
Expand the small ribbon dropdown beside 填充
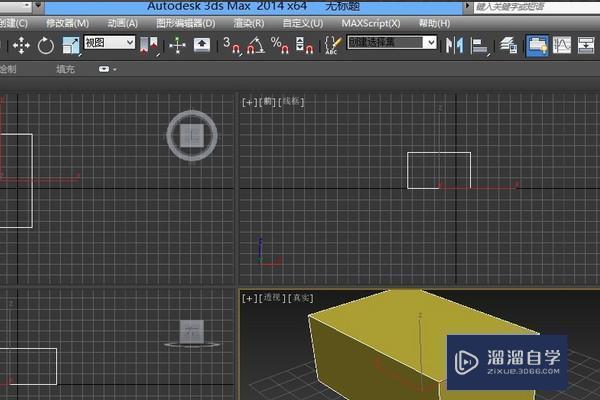106,70
